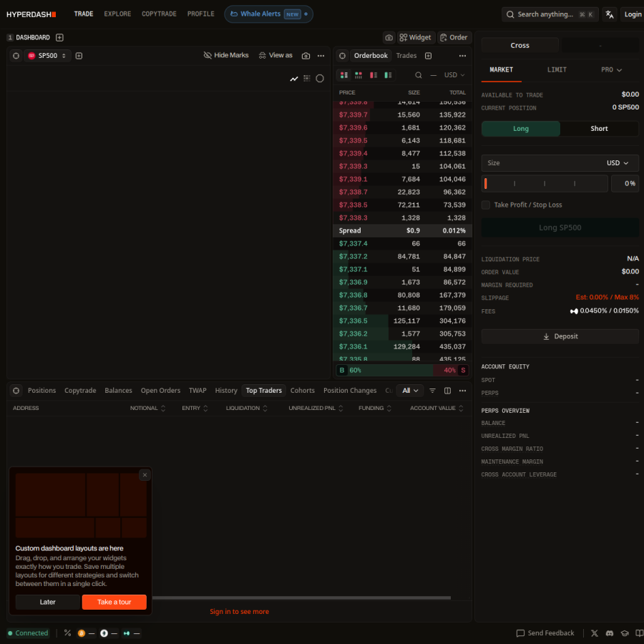Open orderbook widget more options

(x=462, y=55)
